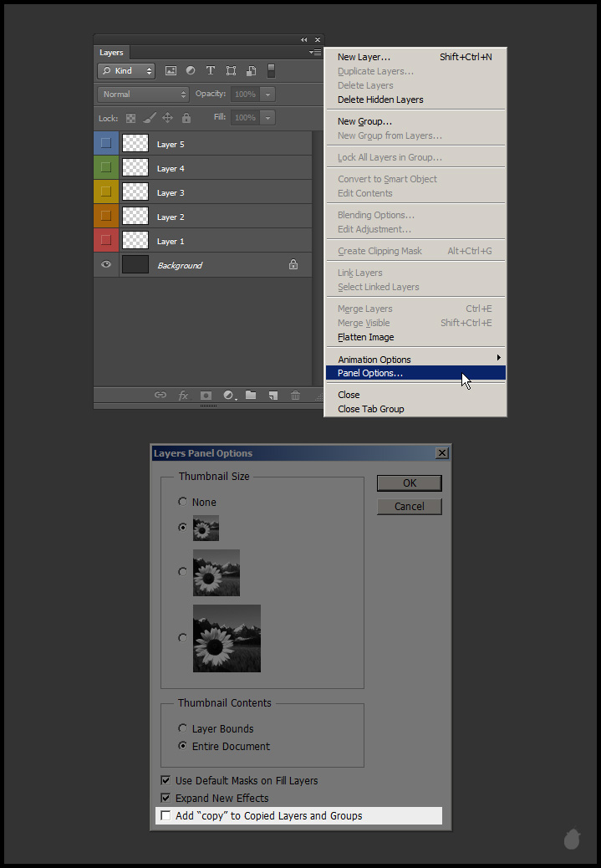
Task: Click the trash delete layer icon
Action: tap(295, 396)
